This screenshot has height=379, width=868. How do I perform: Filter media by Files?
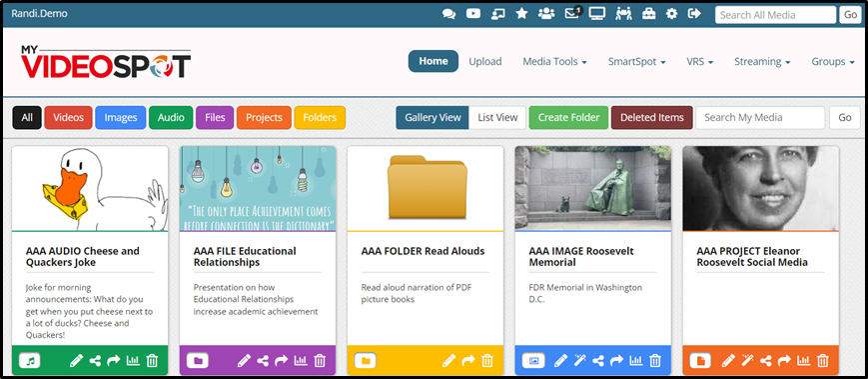coord(215,117)
